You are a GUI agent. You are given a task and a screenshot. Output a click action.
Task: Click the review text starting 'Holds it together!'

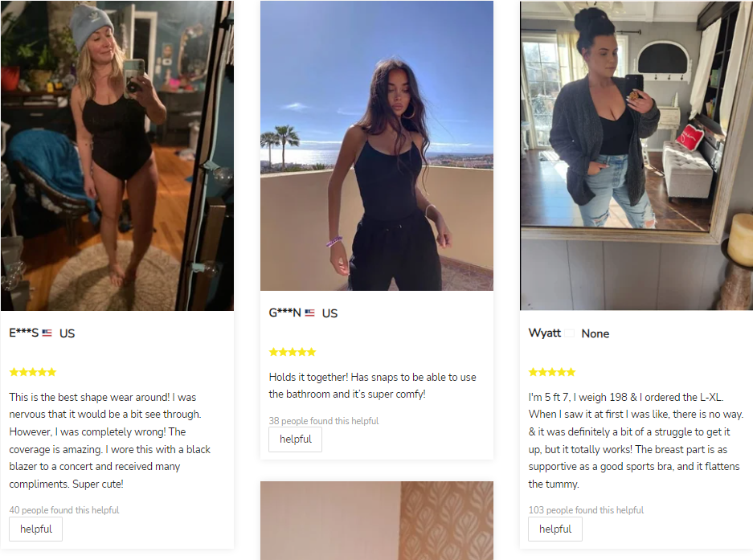[x=372, y=386]
